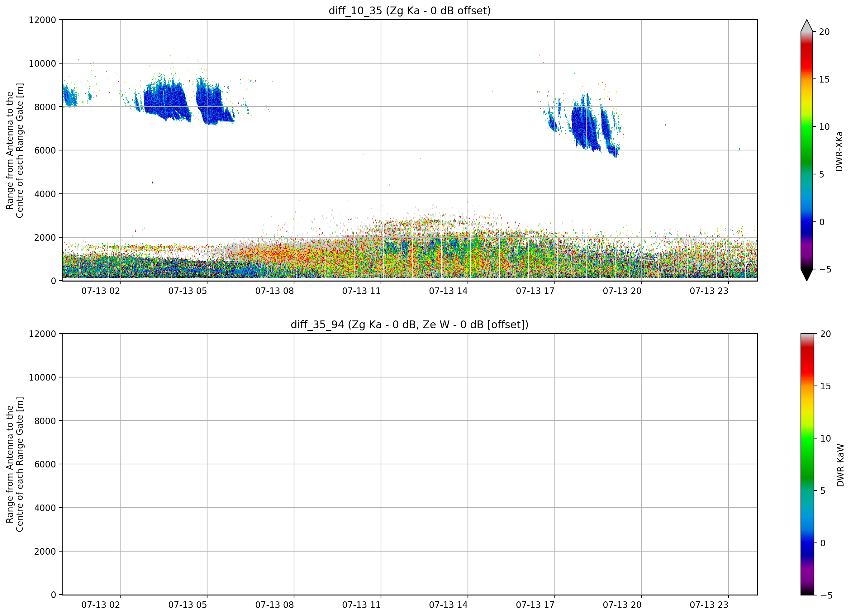The image size is (851, 616).
Task: Click the bottom plot's 07-13 02 tick label
Action: click(101, 605)
